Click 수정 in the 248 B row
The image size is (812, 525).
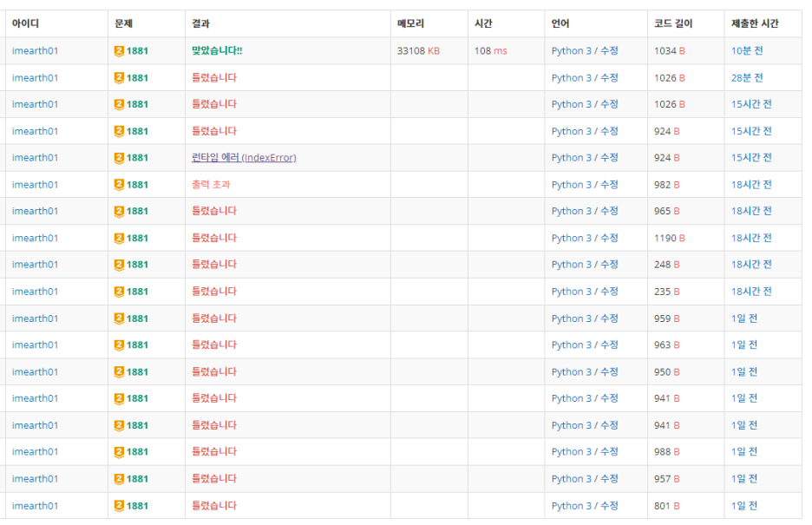click(609, 264)
